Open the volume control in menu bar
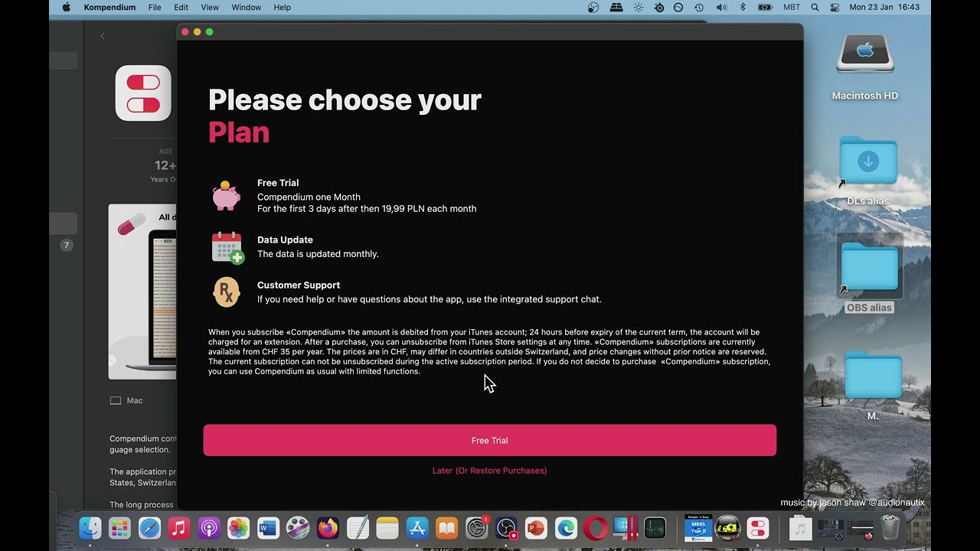The image size is (980, 551). click(721, 7)
